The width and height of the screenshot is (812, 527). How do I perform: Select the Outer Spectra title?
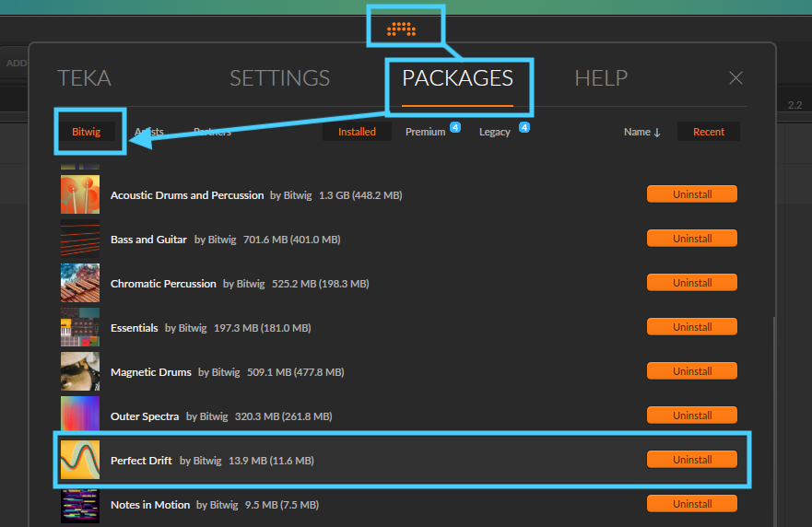(145, 416)
